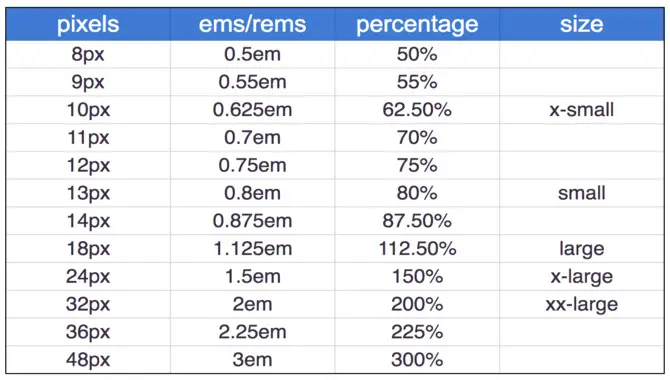This screenshot has height=380, width=670.
Task: Select the 80% percentage cell
Action: [417, 193]
